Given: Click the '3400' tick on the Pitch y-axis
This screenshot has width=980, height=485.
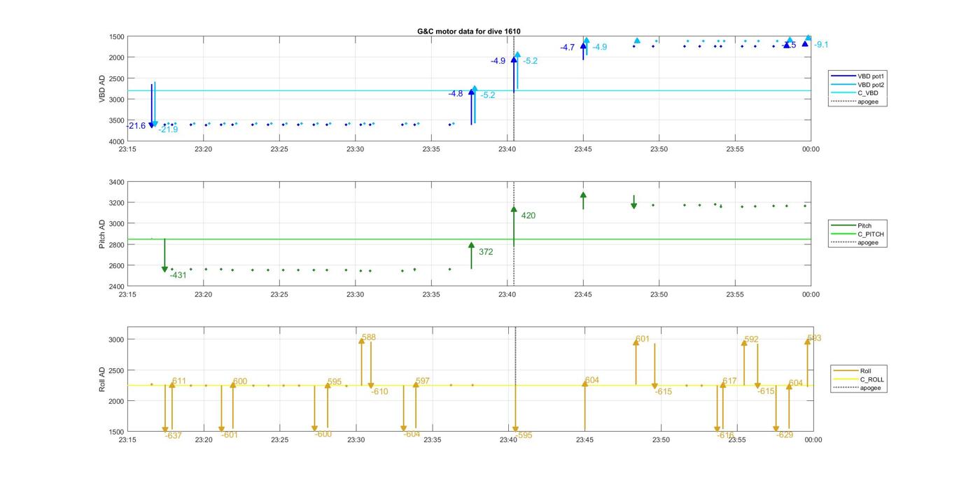Looking at the screenshot, I should (x=115, y=182).
